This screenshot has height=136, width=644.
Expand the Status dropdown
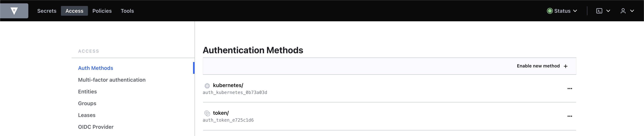tap(562, 11)
